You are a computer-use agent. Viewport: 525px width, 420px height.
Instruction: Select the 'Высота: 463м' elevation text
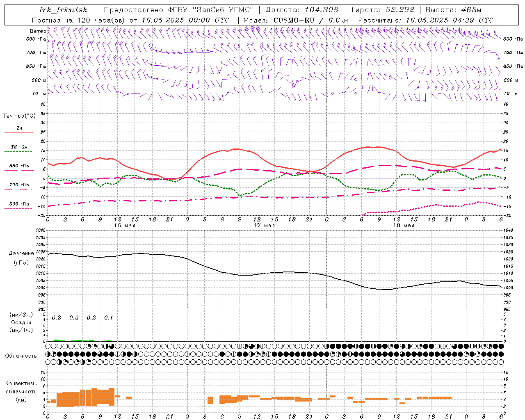point(453,10)
